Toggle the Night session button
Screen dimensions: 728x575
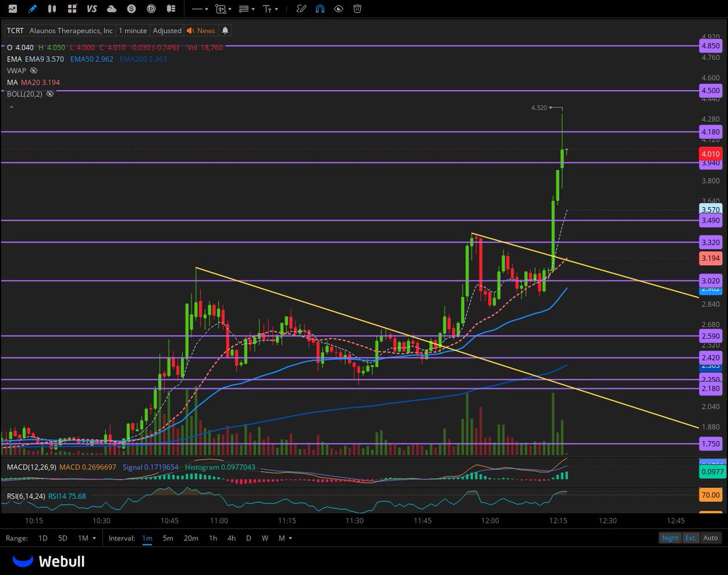[670, 537]
